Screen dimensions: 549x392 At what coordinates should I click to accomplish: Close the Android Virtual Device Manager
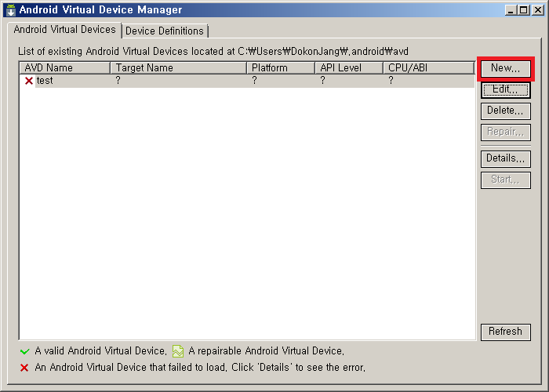tap(537, 10)
